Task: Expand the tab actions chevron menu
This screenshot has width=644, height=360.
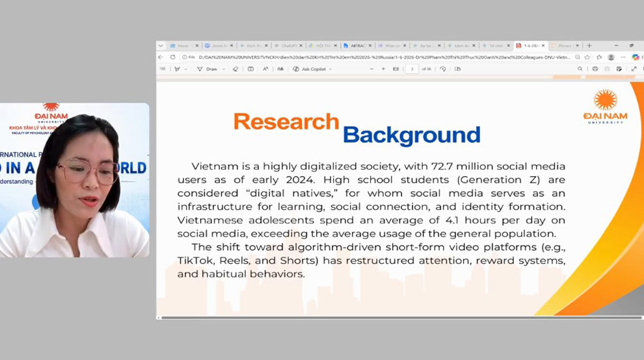Action: [161, 45]
